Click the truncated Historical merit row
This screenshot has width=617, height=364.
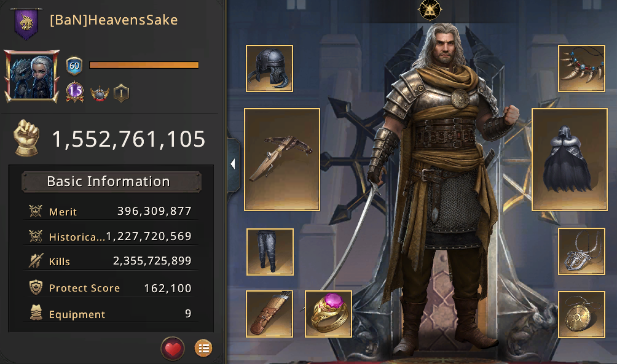click(x=110, y=237)
